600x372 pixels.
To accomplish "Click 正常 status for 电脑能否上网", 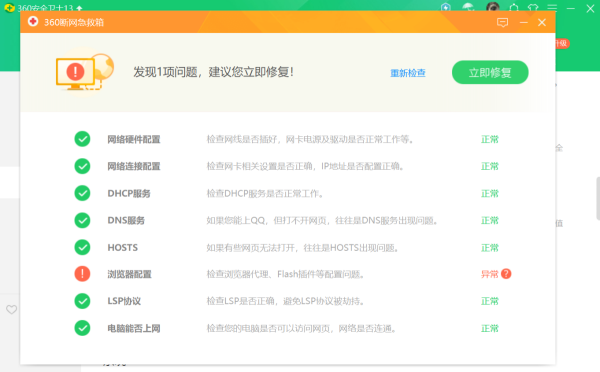I will pos(489,328).
